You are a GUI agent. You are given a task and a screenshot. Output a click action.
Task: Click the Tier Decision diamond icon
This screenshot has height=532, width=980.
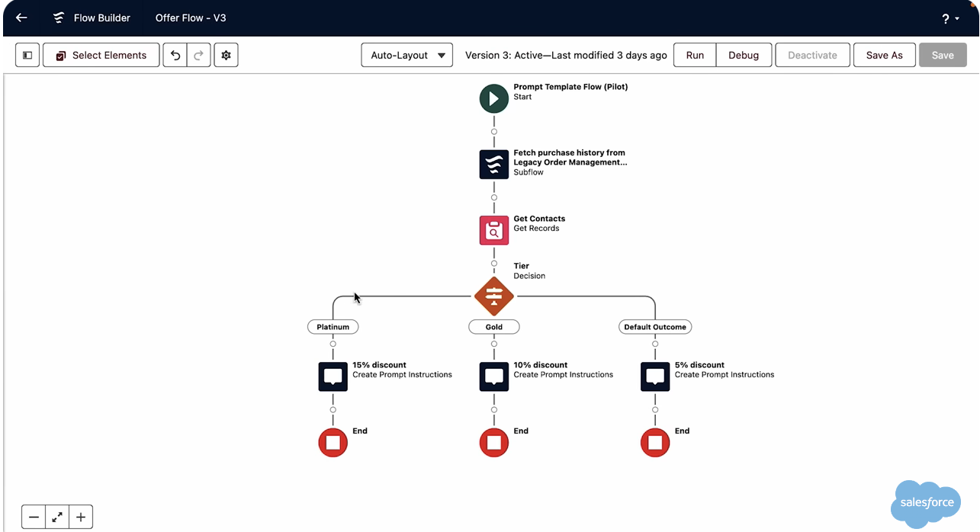click(493, 296)
